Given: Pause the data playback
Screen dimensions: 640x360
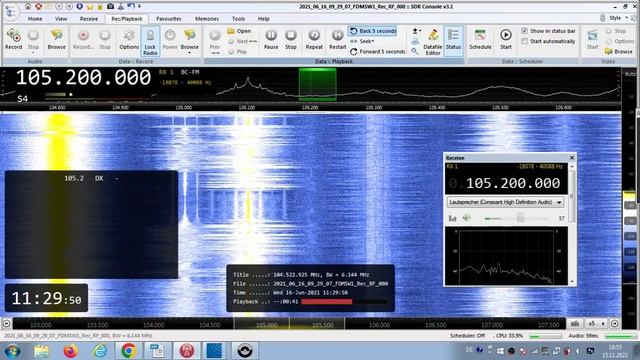Looking at the screenshot, I should click(x=271, y=39).
